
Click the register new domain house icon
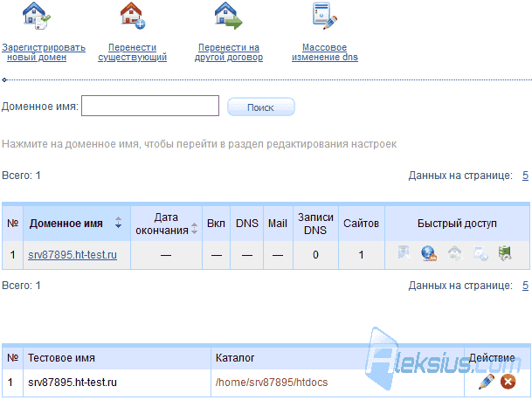tap(37, 16)
